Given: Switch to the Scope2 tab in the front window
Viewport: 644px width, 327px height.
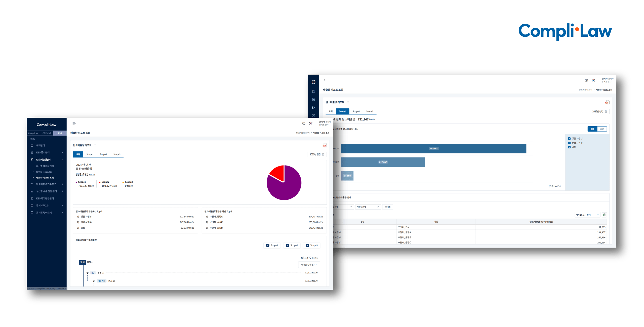Looking at the screenshot, I should tap(103, 154).
